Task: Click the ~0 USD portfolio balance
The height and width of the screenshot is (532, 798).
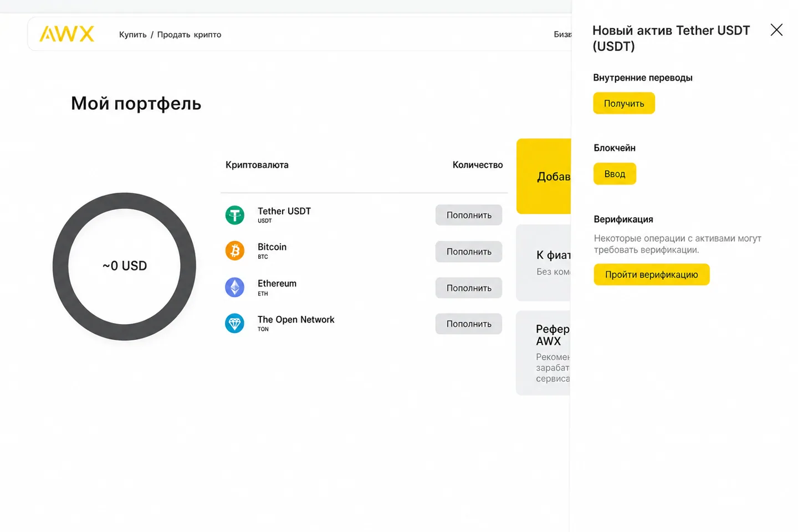Action: click(x=125, y=266)
